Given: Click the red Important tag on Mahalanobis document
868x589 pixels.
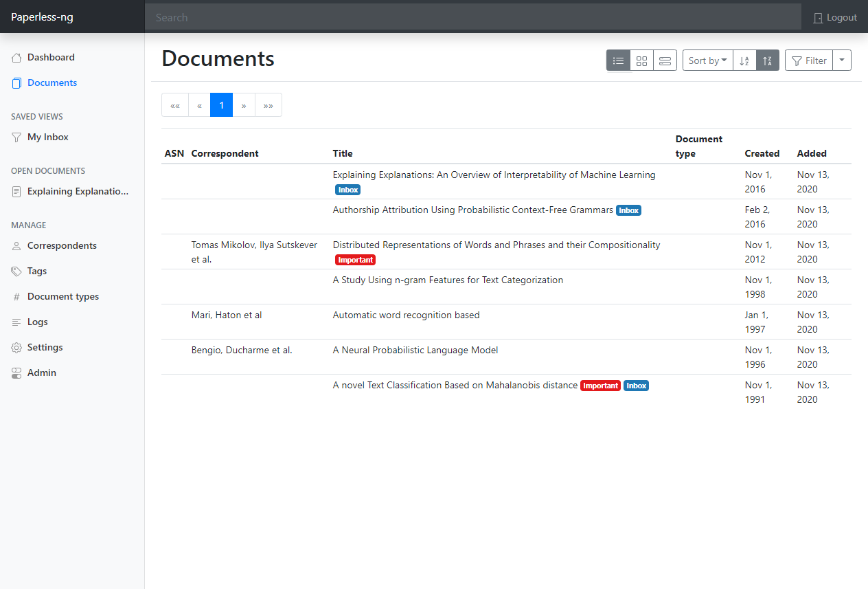Looking at the screenshot, I should point(600,386).
